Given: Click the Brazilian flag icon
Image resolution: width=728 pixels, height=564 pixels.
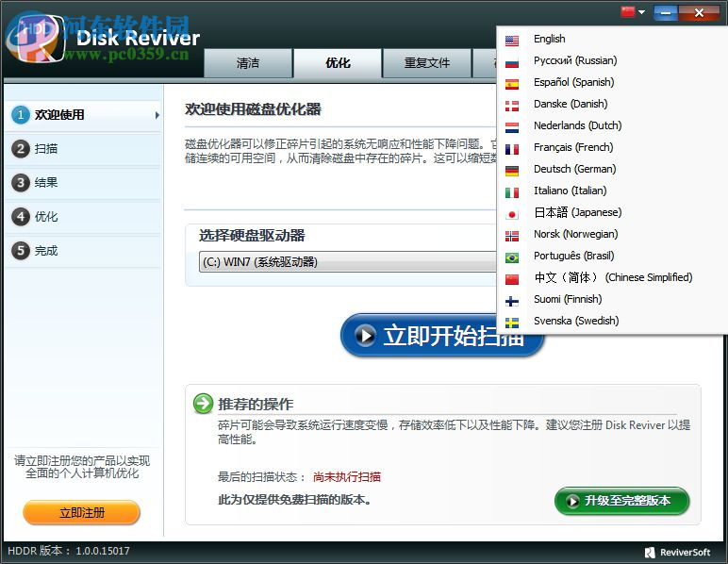Looking at the screenshot, I should [x=512, y=257].
